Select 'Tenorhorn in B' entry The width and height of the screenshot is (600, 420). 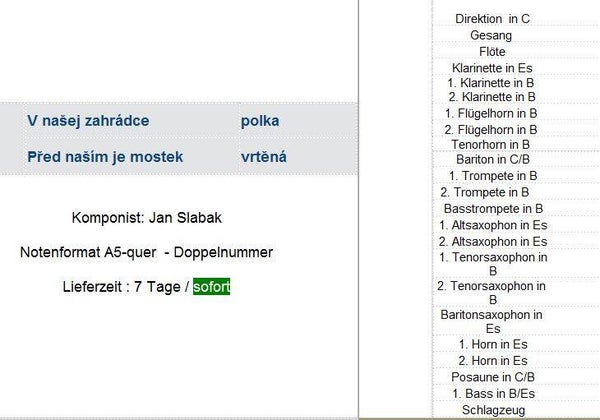(492, 144)
